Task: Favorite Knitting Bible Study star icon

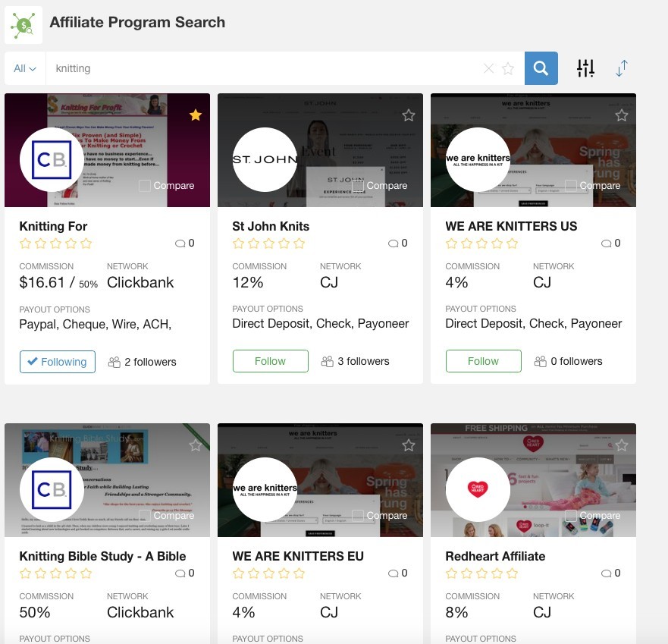Action: (x=196, y=445)
